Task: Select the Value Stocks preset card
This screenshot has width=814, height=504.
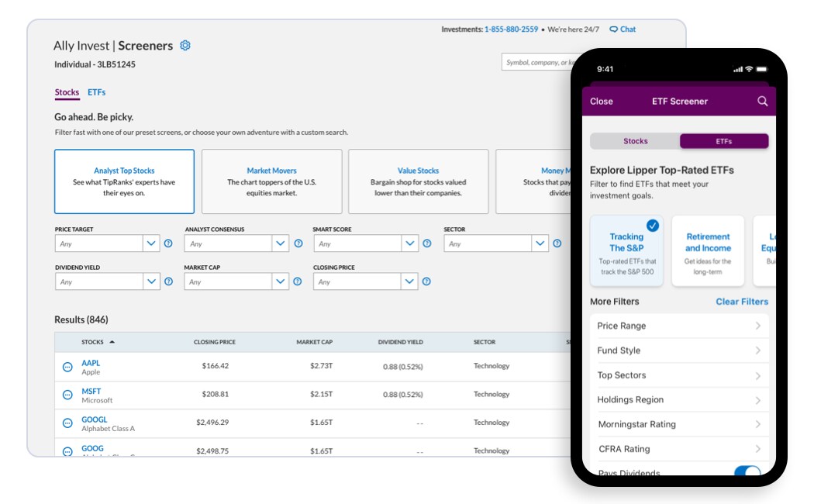Action: pyautogui.click(x=419, y=181)
